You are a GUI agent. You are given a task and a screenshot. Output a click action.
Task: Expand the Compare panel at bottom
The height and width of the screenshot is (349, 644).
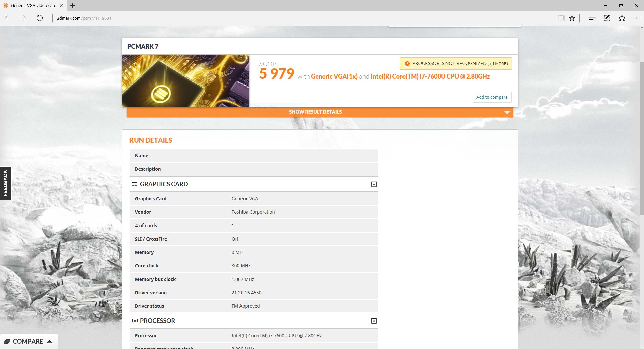click(x=30, y=341)
